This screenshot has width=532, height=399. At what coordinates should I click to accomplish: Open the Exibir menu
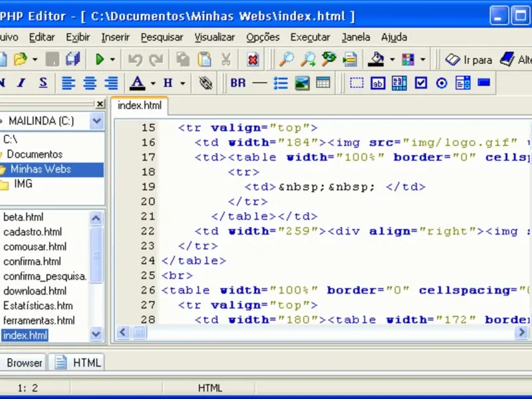pyautogui.click(x=78, y=37)
